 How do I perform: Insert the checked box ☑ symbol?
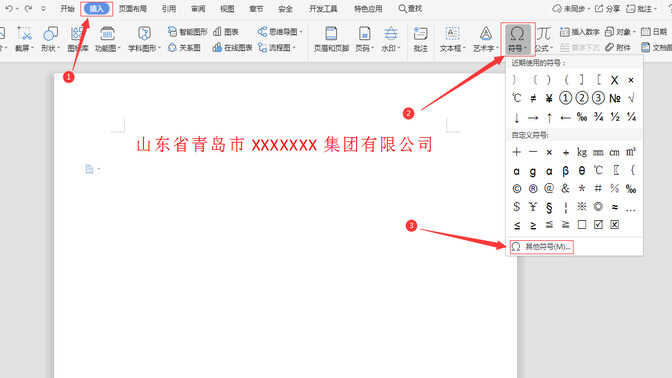pos(598,225)
